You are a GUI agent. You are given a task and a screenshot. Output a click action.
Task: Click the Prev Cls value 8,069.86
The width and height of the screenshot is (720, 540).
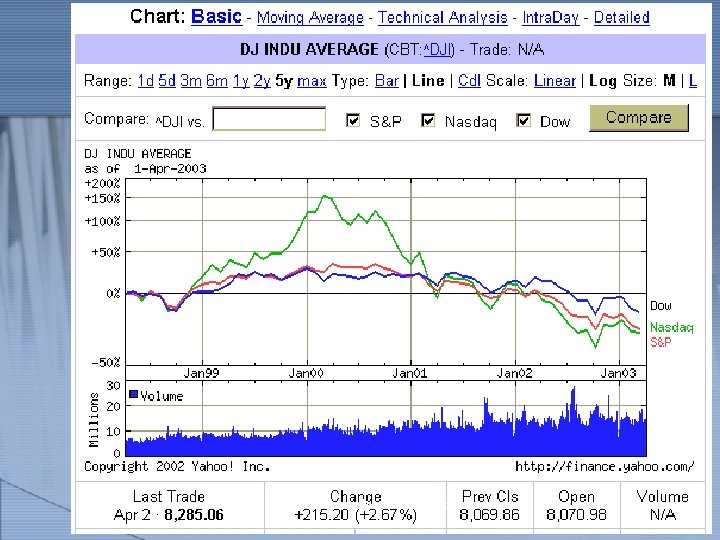coord(489,515)
